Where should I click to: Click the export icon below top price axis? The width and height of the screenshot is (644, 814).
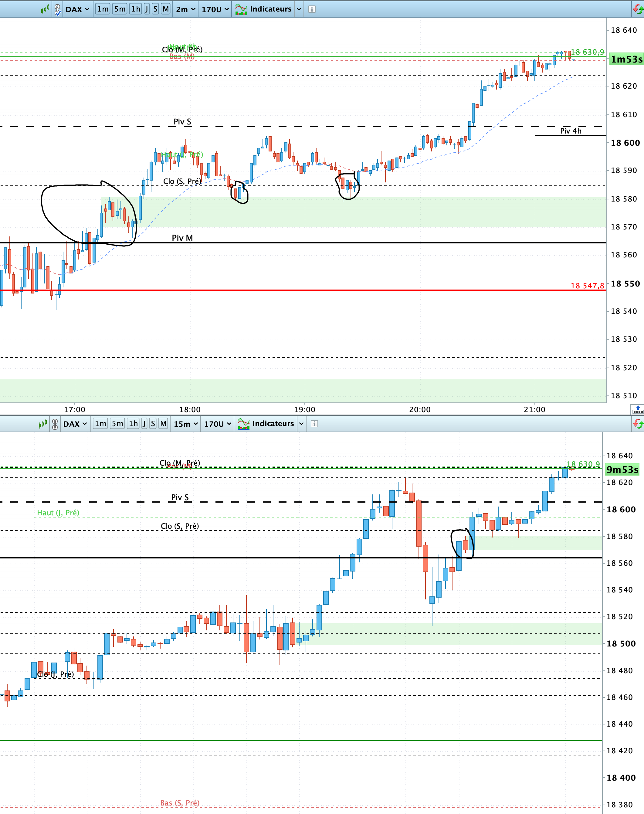pos(637,409)
